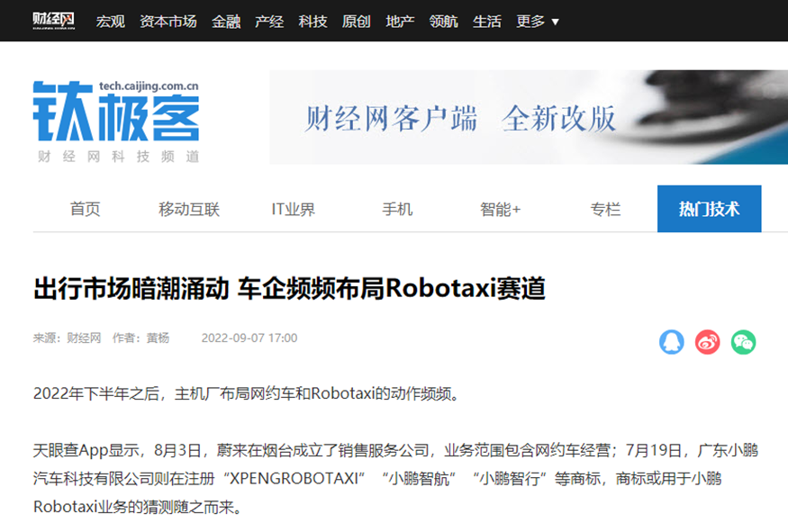Switch to the 首页 tab
Image resolution: width=788 pixels, height=532 pixels.
coord(86,209)
